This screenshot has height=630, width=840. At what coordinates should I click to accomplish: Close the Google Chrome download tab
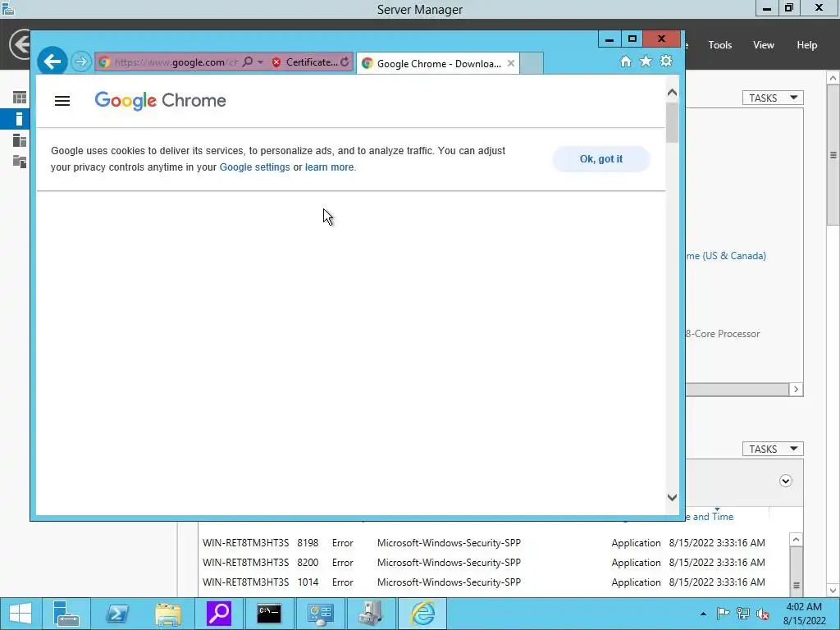(x=510, y=63)
